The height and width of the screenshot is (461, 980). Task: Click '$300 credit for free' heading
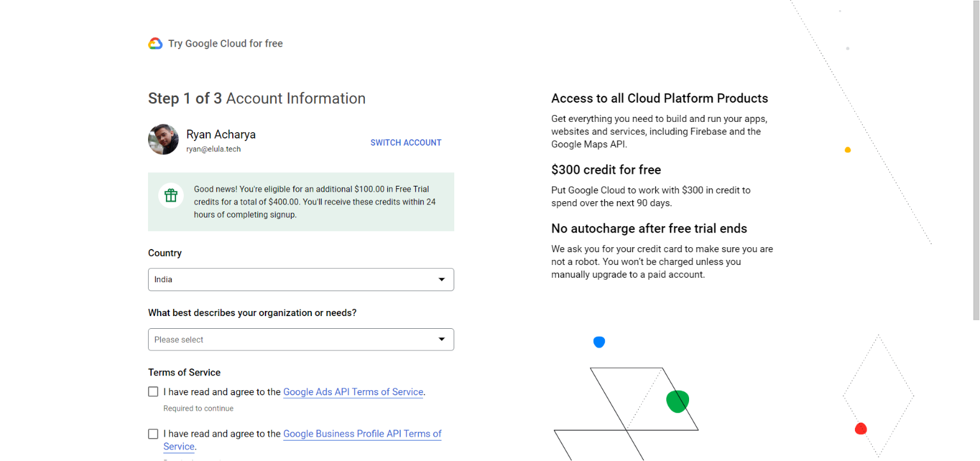tap(606, 170)
